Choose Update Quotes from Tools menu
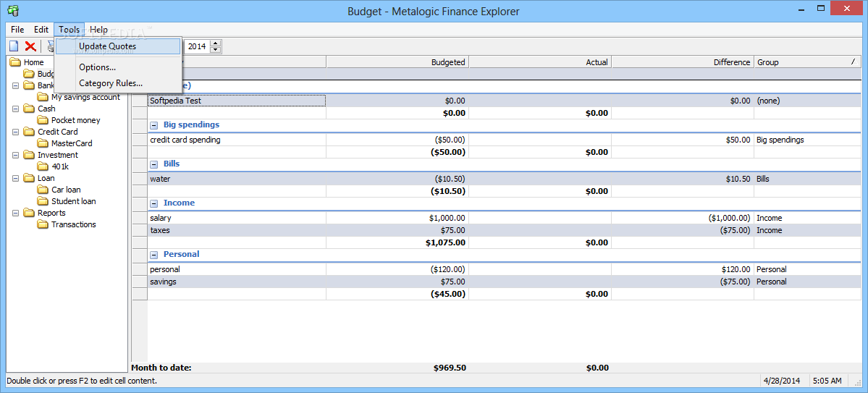The height and width of the screenshot is (393, 868). [119, 46]
